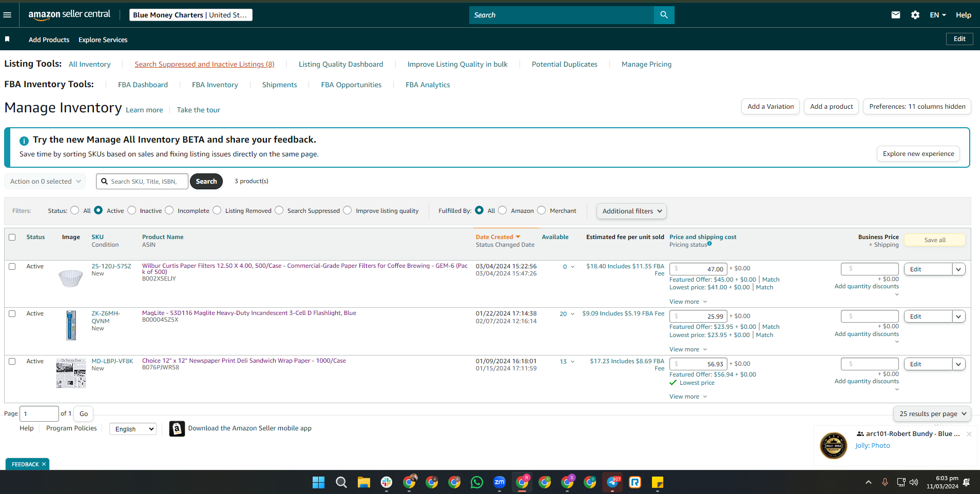Go to Manage Pricing
The image size is (980, 494).
click(646, 64)
